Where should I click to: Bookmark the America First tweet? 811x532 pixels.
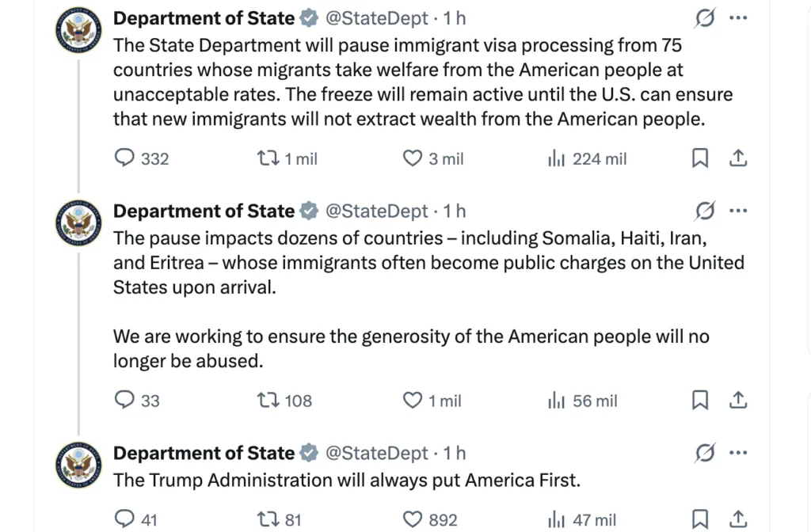pos(700,519)
